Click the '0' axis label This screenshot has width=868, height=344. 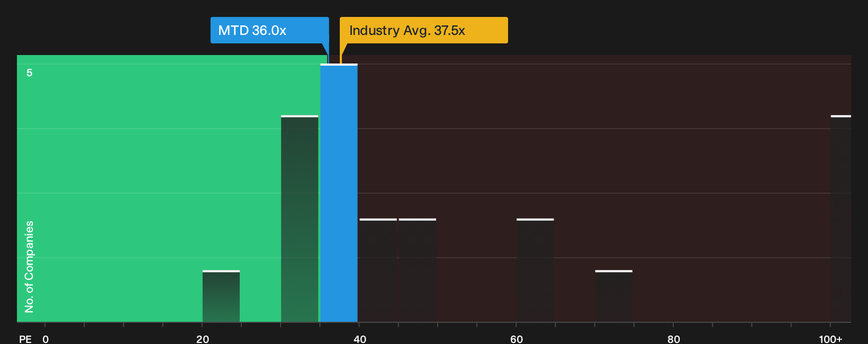point(46,339)
